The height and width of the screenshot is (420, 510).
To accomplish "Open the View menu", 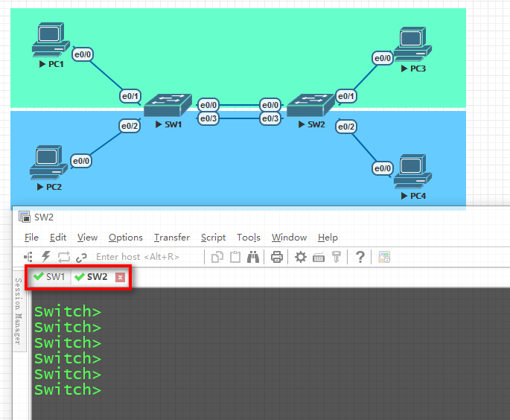I will pyautogui.click(x=88, y=238).
